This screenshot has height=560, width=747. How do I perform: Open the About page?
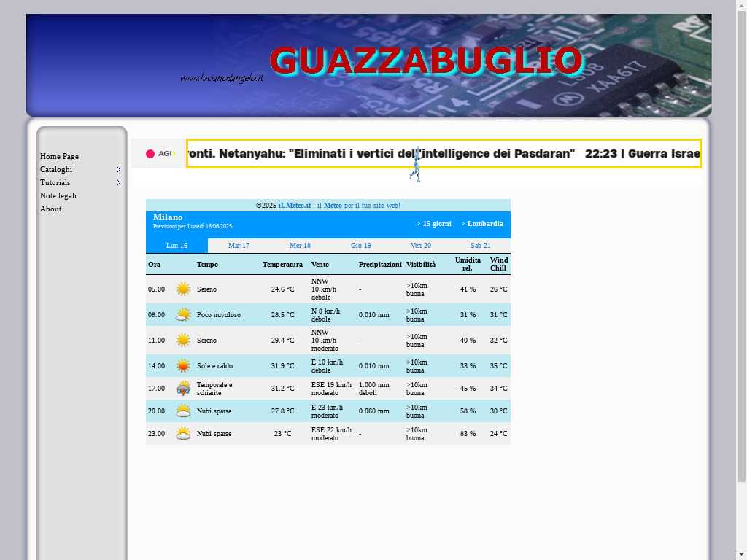tap(50, 209)
